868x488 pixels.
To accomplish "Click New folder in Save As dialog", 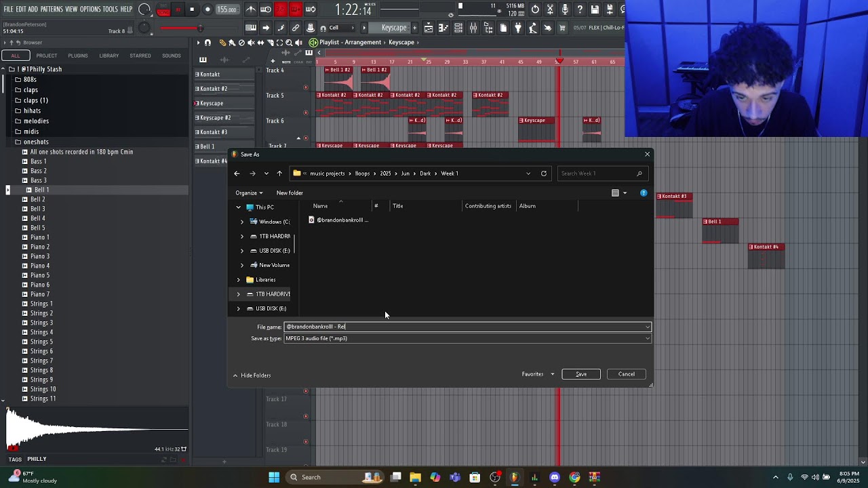I will click(290, 193).
